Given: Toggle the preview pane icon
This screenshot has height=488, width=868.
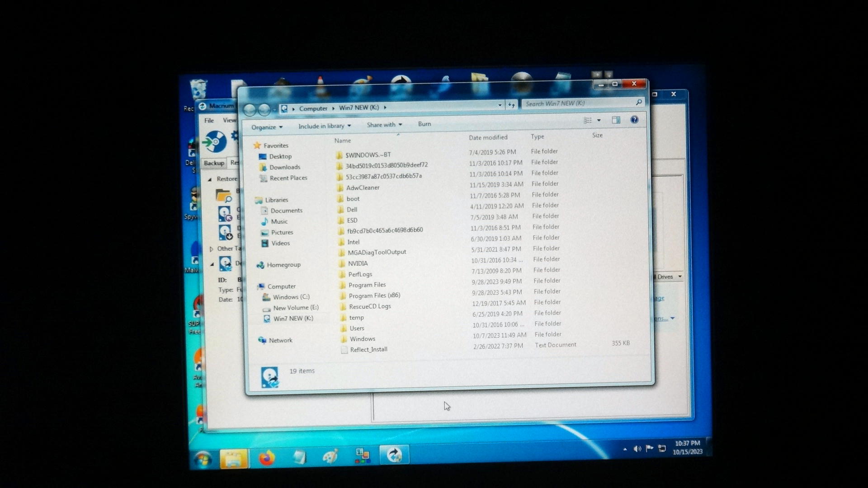Looking at the screenshot, I should (616, 120).
